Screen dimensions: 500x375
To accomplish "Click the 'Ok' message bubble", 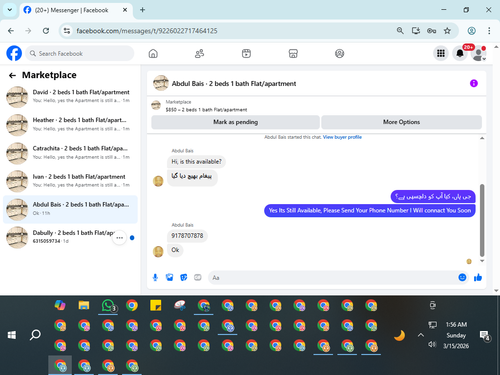I will (175, 250).
